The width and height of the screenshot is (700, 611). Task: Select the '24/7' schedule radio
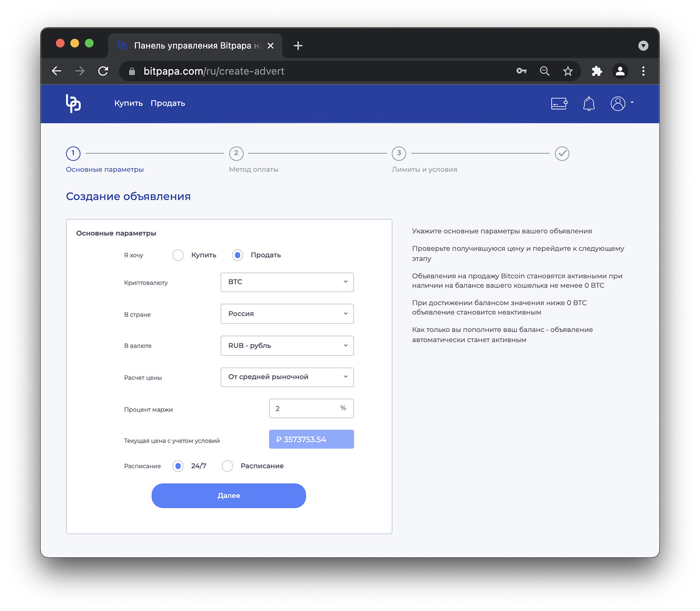coord(178,466)
